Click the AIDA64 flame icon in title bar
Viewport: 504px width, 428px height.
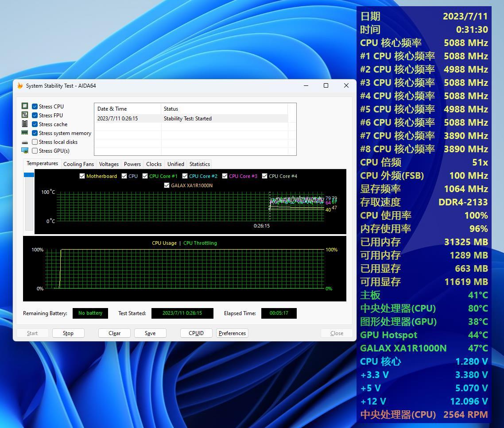(x=20, y=85)
